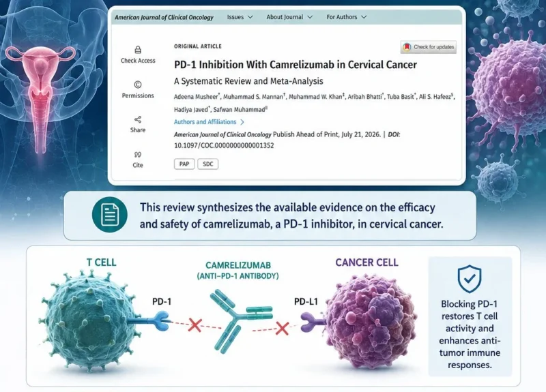Image resolution: width=546 pixels, height=392 pixels.
Task: Click the document icon beside the review summary
Action: point(110,215)
